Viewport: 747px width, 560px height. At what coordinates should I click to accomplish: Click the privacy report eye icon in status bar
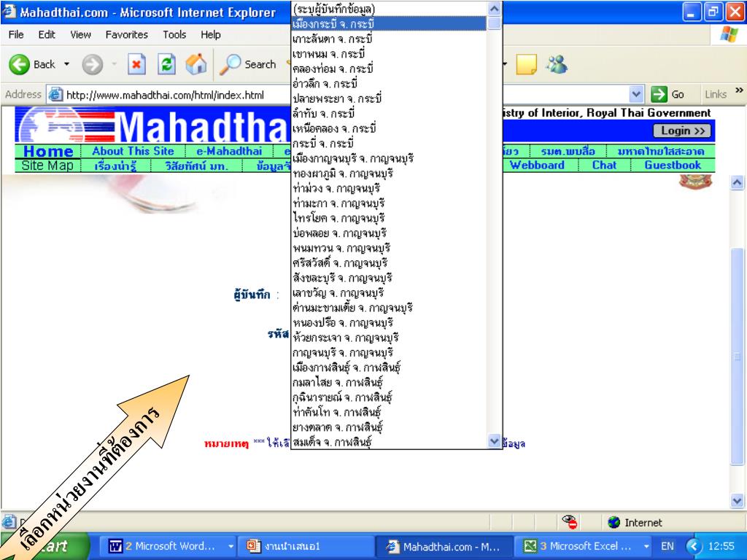pyautogui.click(x=569, y=522)
